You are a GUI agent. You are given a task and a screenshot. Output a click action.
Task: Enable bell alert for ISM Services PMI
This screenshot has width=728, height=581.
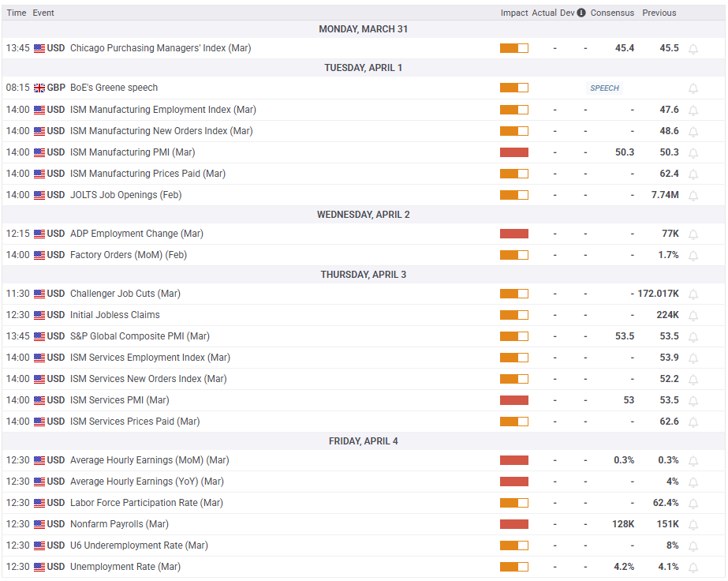693,401
